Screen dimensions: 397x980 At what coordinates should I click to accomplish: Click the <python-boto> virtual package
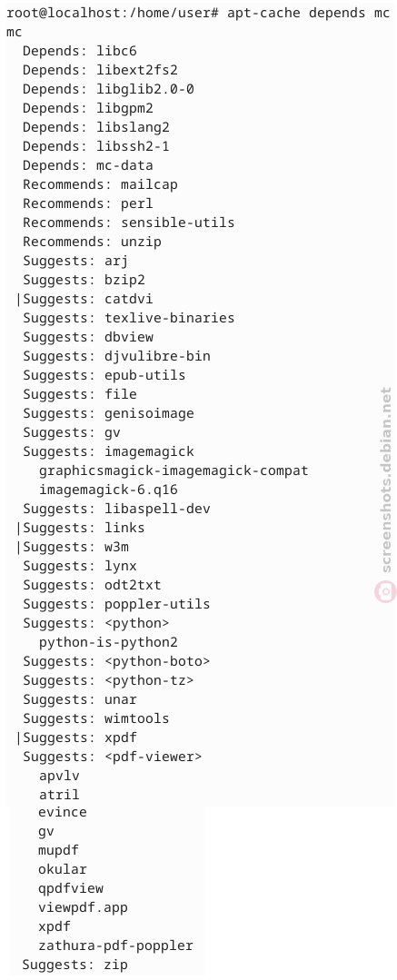[157, 660]
